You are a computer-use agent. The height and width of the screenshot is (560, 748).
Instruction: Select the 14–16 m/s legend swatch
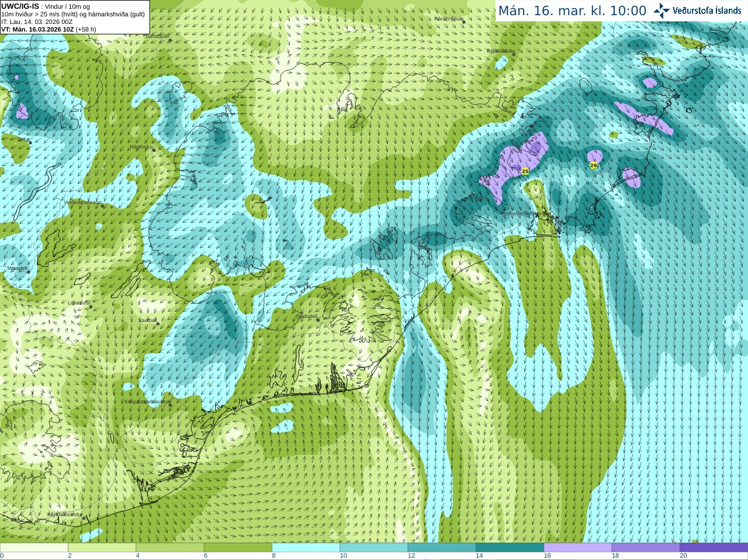pos(510,548)
